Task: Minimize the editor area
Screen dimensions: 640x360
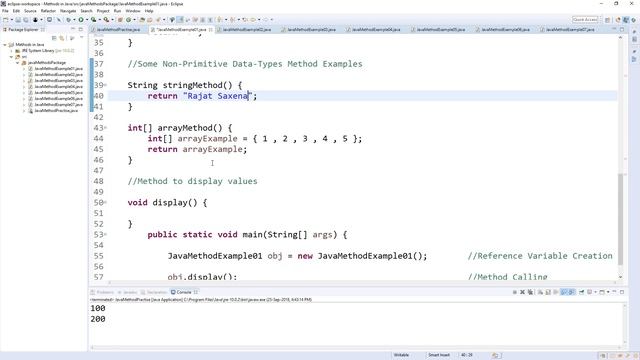Action: (614, 29)
